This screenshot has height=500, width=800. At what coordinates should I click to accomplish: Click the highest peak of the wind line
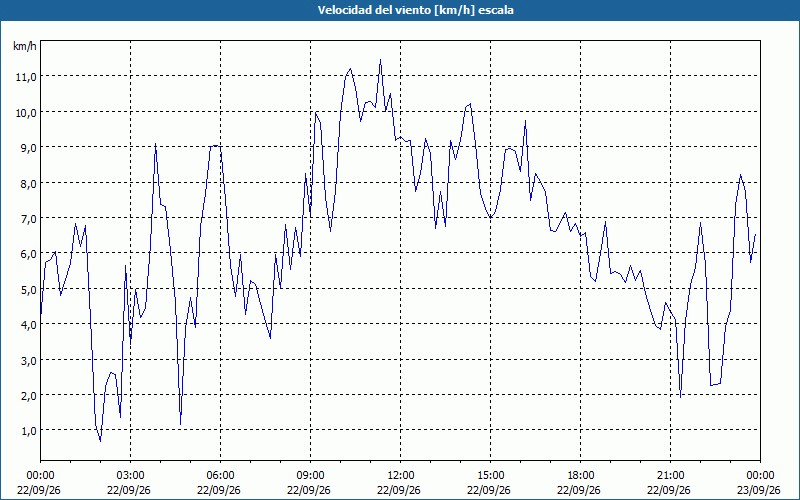pos(380,60)
